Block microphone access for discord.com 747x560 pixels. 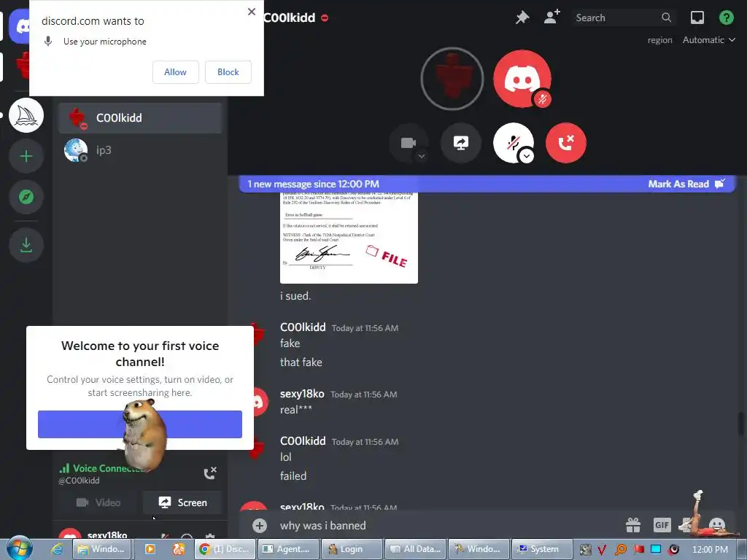(228, 72)
